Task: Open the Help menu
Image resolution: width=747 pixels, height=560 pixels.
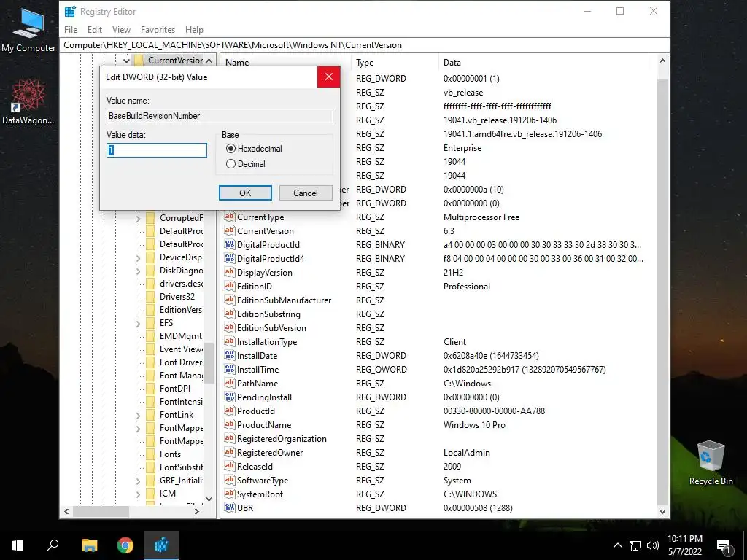Action: (194, 29)
